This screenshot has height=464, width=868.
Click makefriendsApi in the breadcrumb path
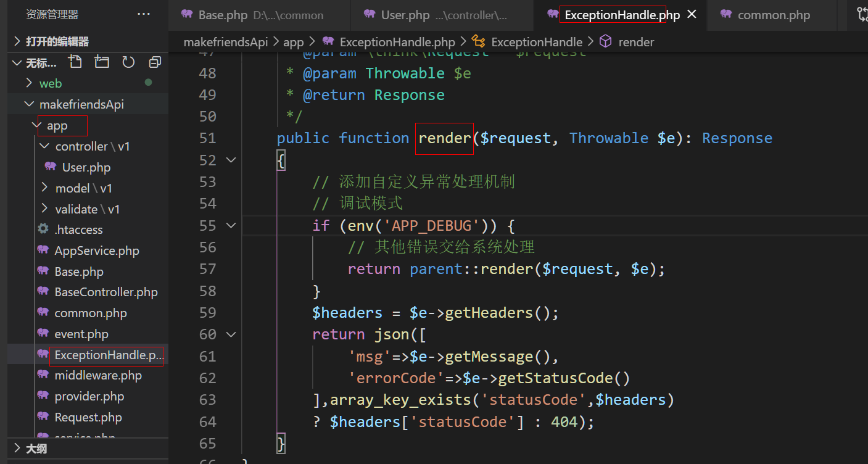226,42
